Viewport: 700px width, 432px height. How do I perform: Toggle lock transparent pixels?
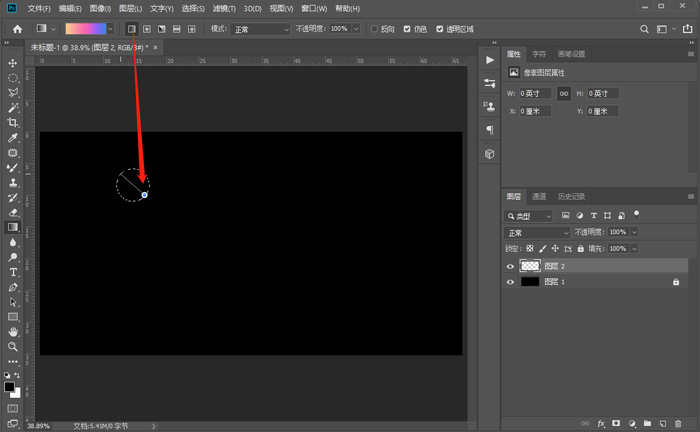click(529, 249)
